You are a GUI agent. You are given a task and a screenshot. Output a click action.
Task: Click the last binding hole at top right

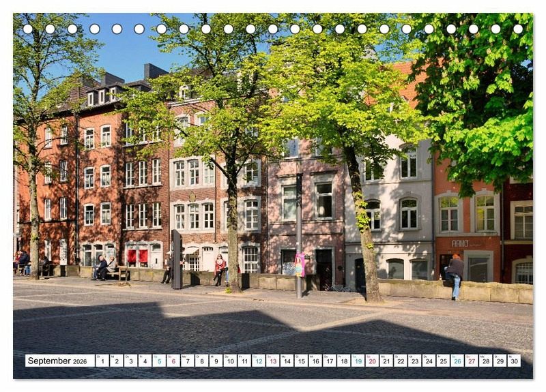(x=518, y=29)
